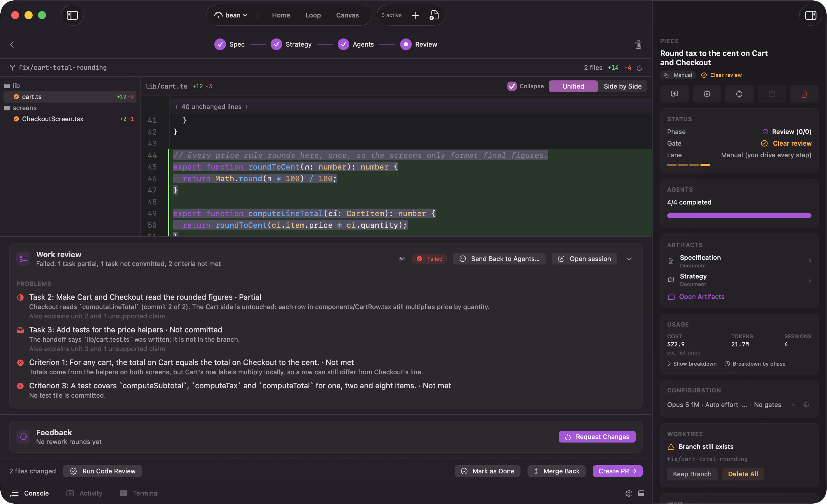The width and height of the screenshot is (827, 504).
Task: Click the Manual lane chip
Action: [x=678, y=75]
